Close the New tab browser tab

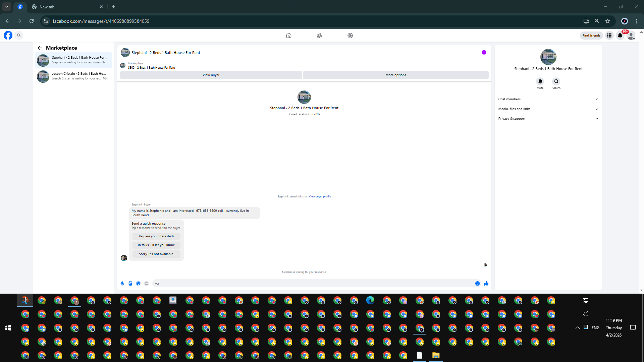click(101, 7)
